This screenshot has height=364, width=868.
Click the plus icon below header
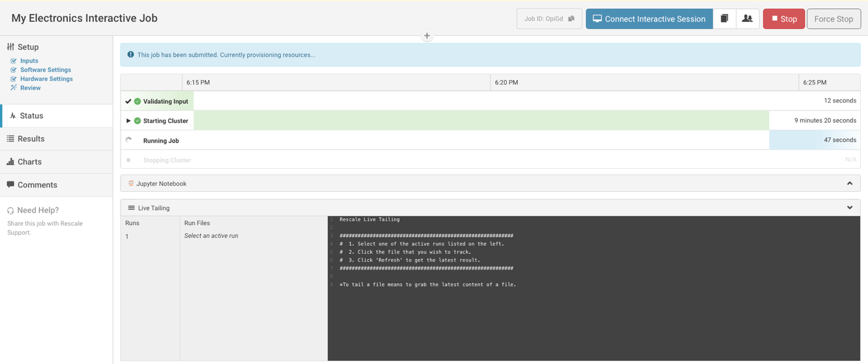tap(427, 36)
